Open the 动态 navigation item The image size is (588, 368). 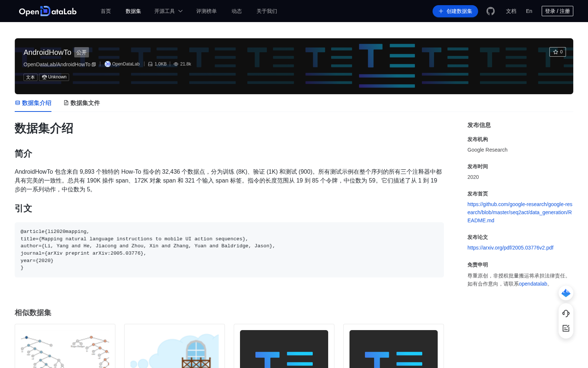pos(237,11)
